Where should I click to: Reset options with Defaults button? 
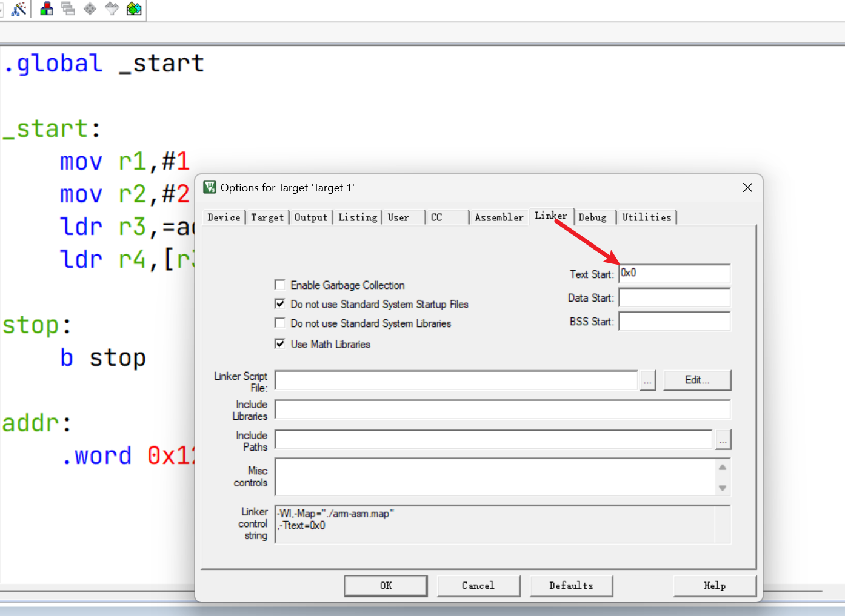pos(571,586)
